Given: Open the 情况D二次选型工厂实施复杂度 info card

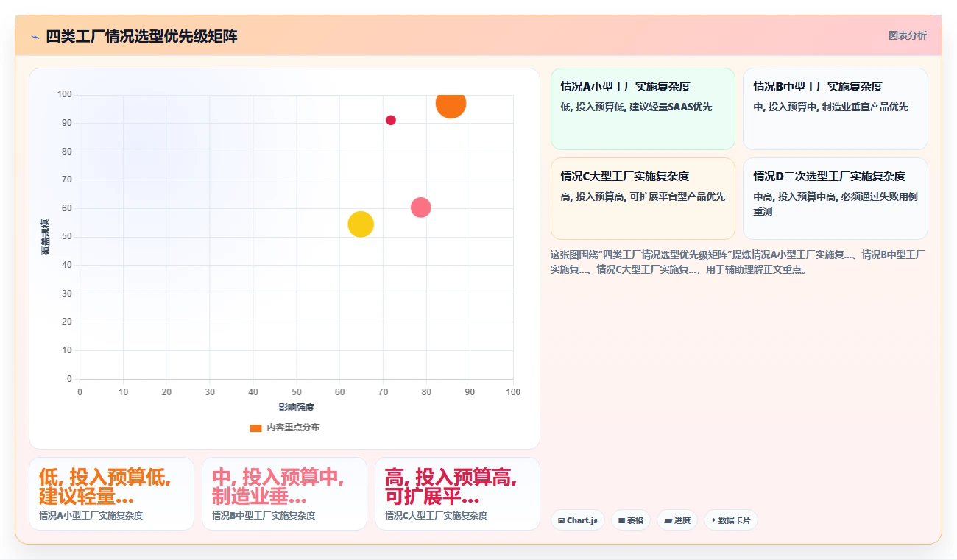Looking at the screenshot, I should coord(836,199).
